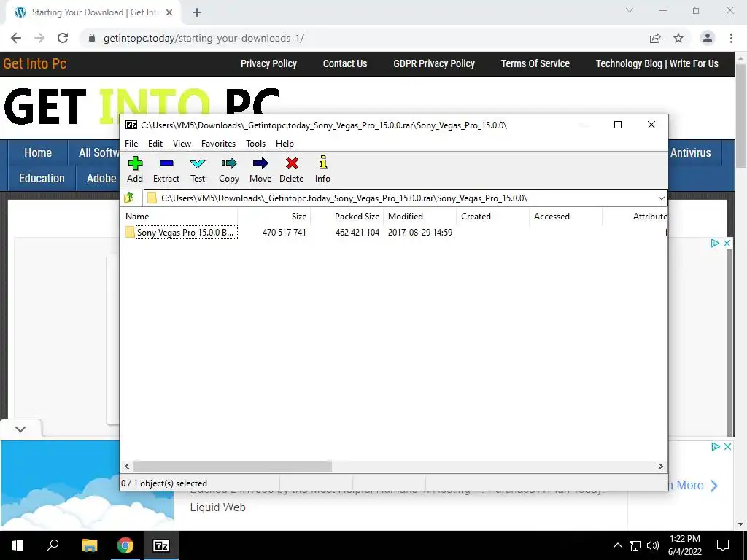Screen dimensions: 747x560
Task: Open the Windows Start menu
Action: click(x=18, y=545)
